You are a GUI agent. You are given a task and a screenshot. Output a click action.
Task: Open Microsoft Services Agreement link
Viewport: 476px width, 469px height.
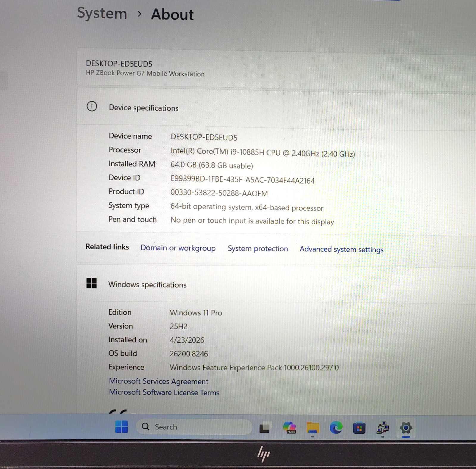(x=158, y=381)
